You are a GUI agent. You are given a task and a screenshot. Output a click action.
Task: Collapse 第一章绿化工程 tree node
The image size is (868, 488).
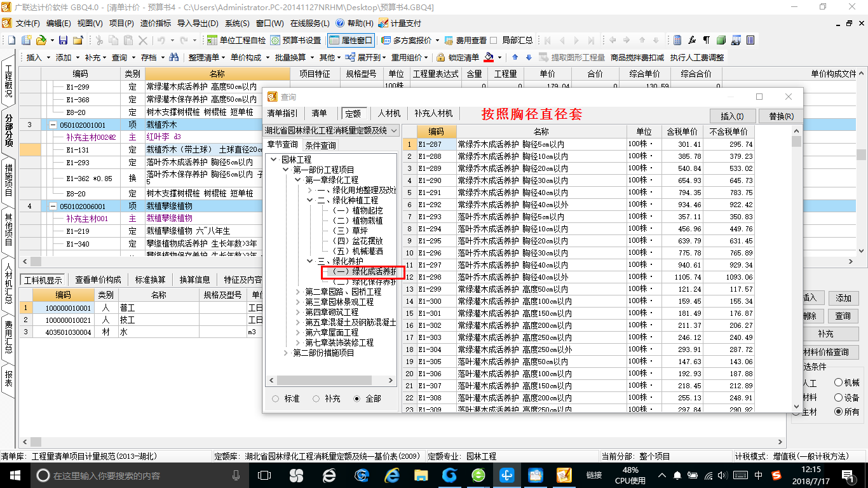pos(298,180)
